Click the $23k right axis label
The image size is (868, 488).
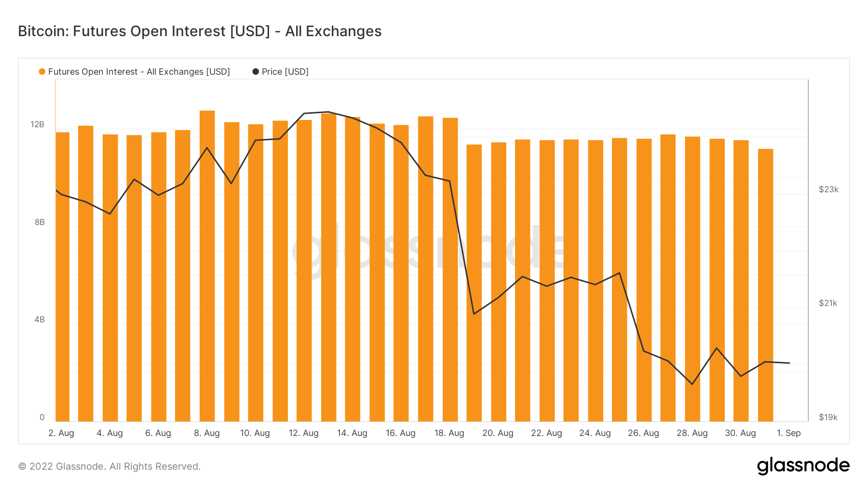point(828,190)
